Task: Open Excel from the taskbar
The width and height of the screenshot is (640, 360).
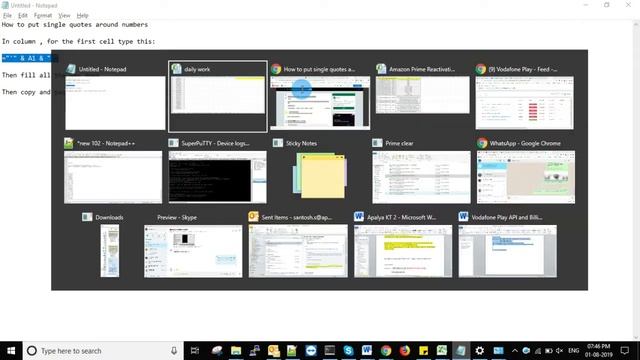Action: click(442, 351)
